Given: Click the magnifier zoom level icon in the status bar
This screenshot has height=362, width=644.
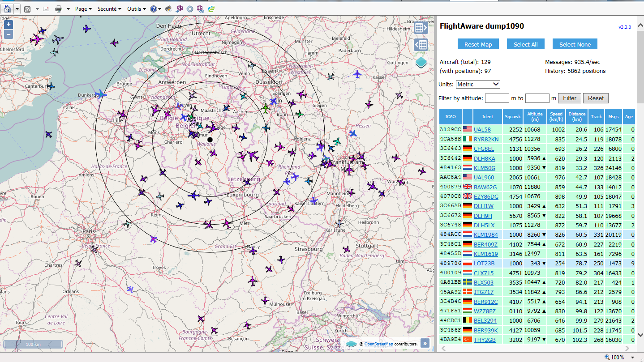Looking at the screenshot, I should (x=607, y=357).
